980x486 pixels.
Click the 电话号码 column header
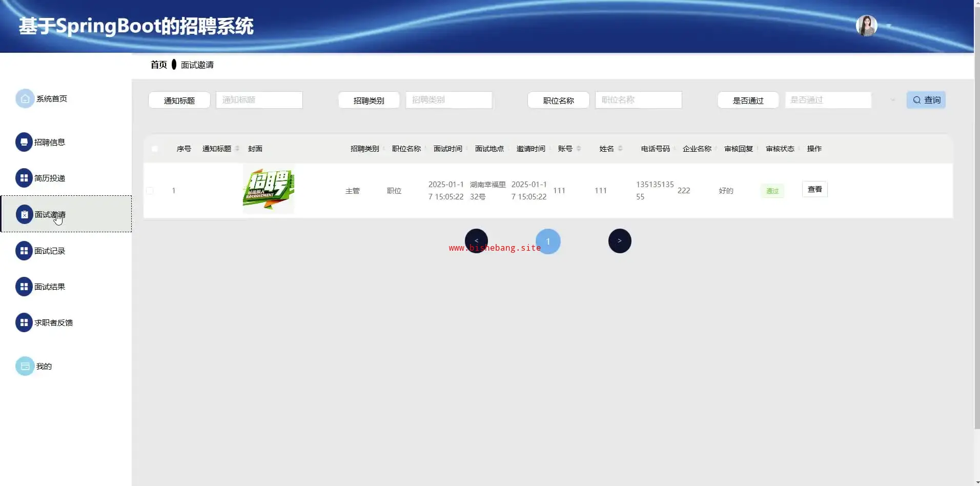(x=656, y=149)
